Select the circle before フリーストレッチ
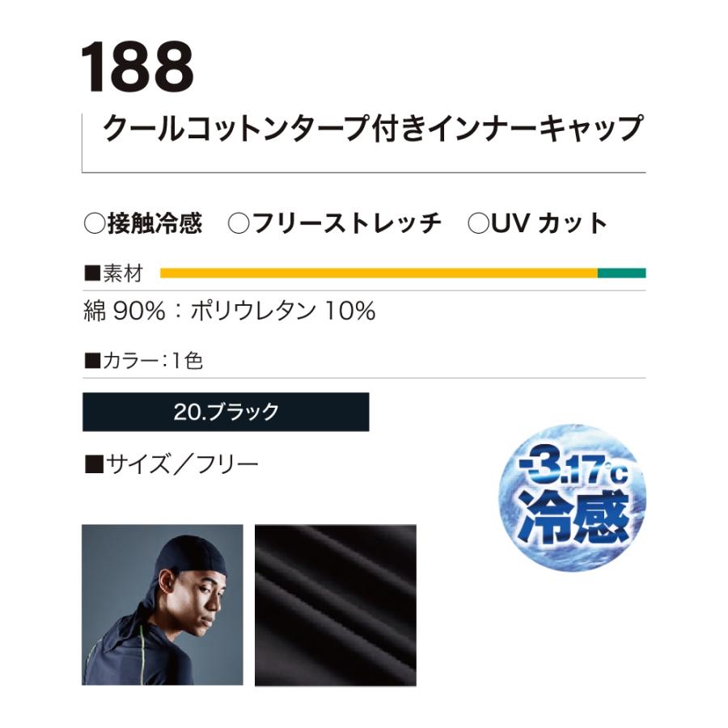The width and height of the screenshot is (728, 728). [239, 224]
